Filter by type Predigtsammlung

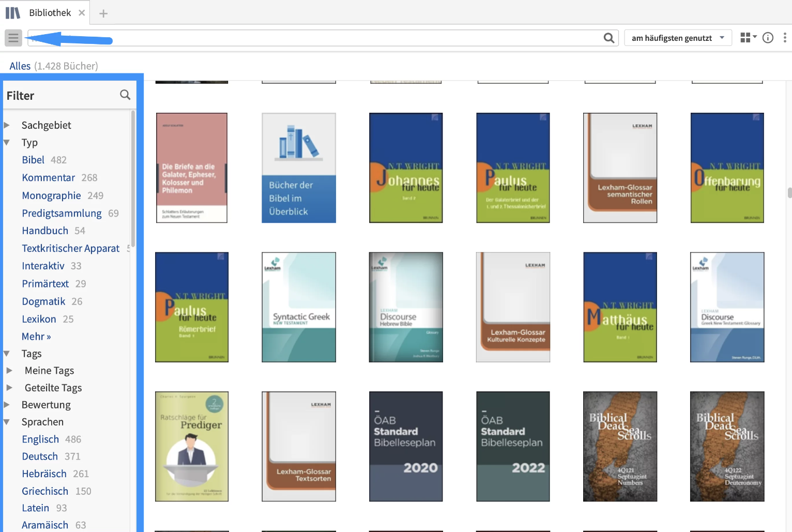(62, 213)
